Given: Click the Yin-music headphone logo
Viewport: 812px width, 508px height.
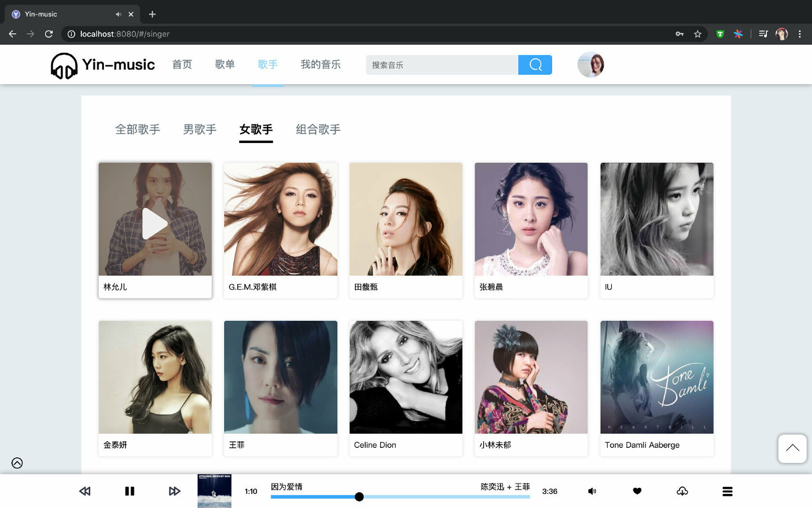Looking at the screenshot, I should coord(64,66).
